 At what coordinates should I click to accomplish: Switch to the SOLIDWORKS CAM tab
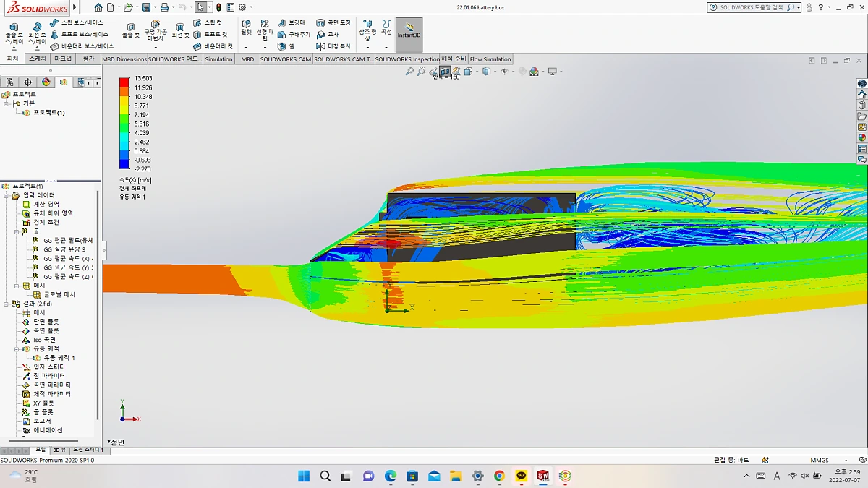point(285,59)
